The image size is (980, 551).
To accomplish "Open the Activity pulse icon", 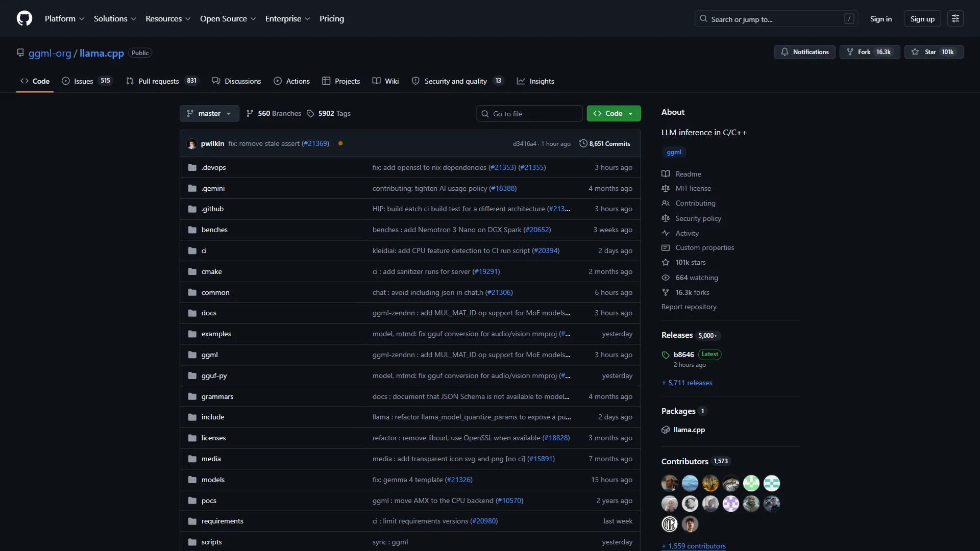I will click(666, 233).
